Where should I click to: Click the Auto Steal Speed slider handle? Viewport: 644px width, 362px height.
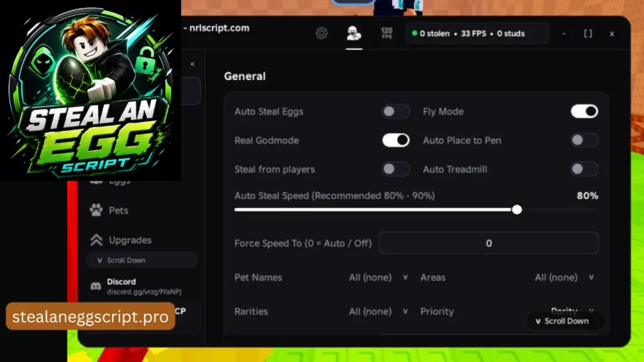(x=517, y=210)
